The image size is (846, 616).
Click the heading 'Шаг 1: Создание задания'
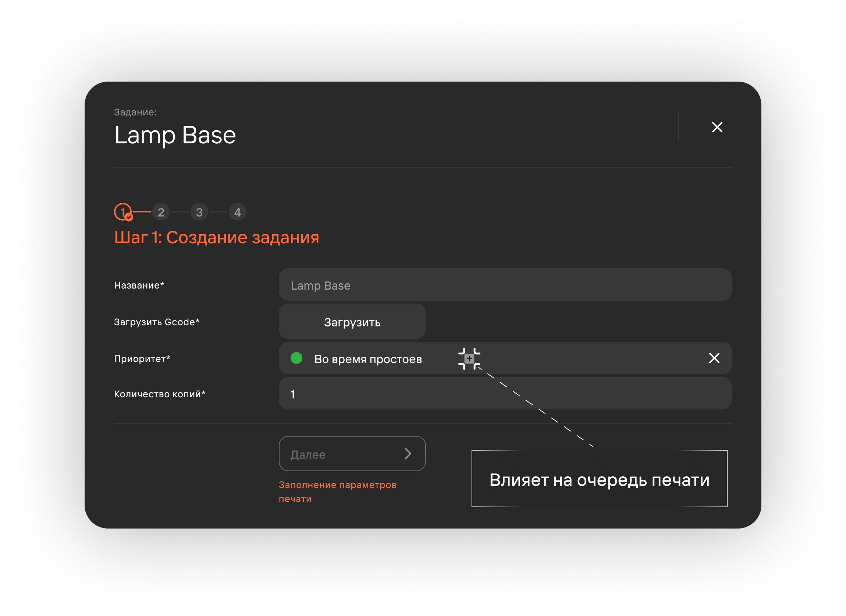(216, 237)
